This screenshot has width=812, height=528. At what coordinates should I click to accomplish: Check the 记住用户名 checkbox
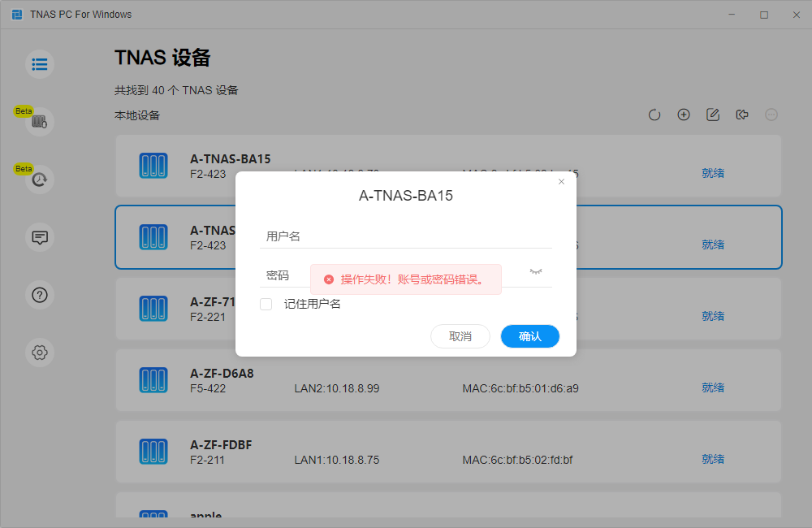266,304
